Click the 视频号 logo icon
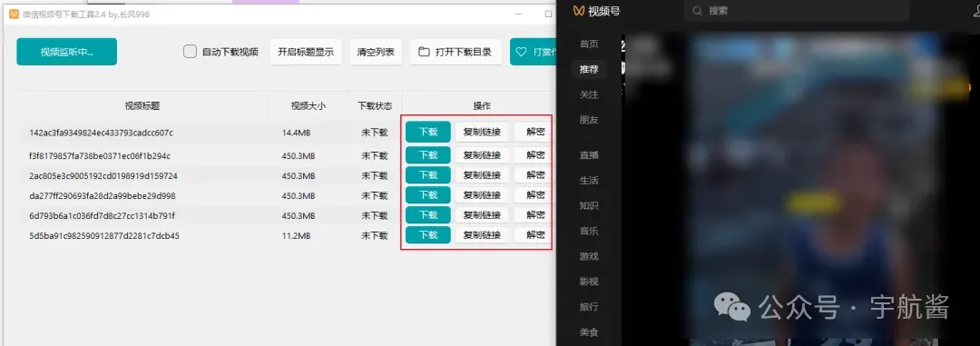This screenshot has height=346, width=980. tap(579, 11)
